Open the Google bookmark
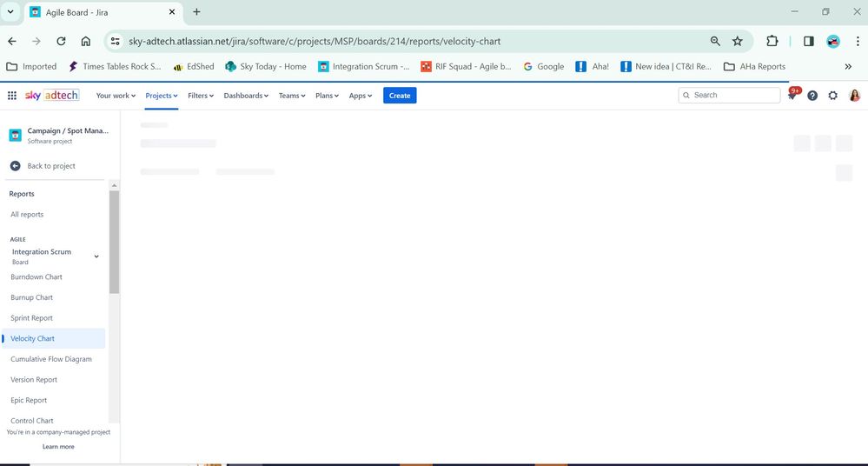 (x=544, y=66)
